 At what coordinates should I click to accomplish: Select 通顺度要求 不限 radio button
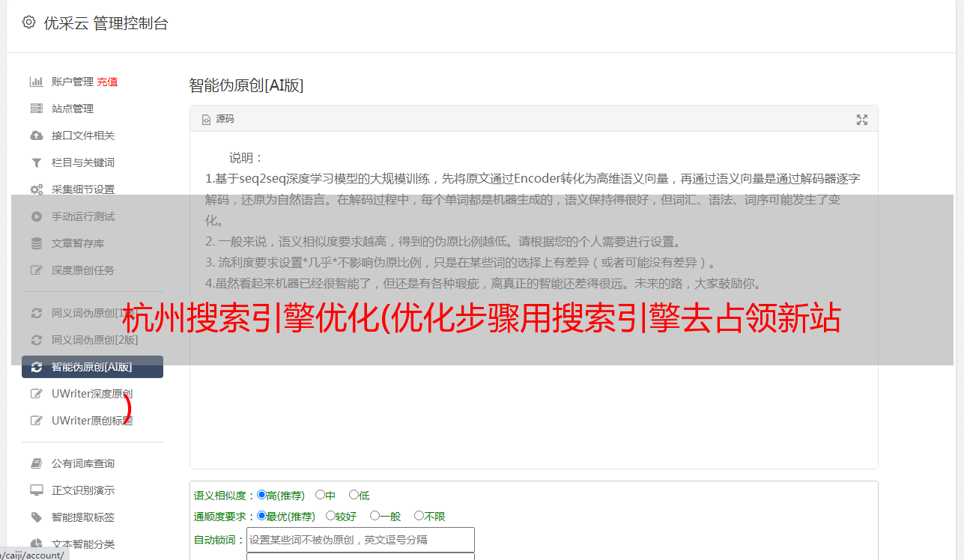coord(419,516)
